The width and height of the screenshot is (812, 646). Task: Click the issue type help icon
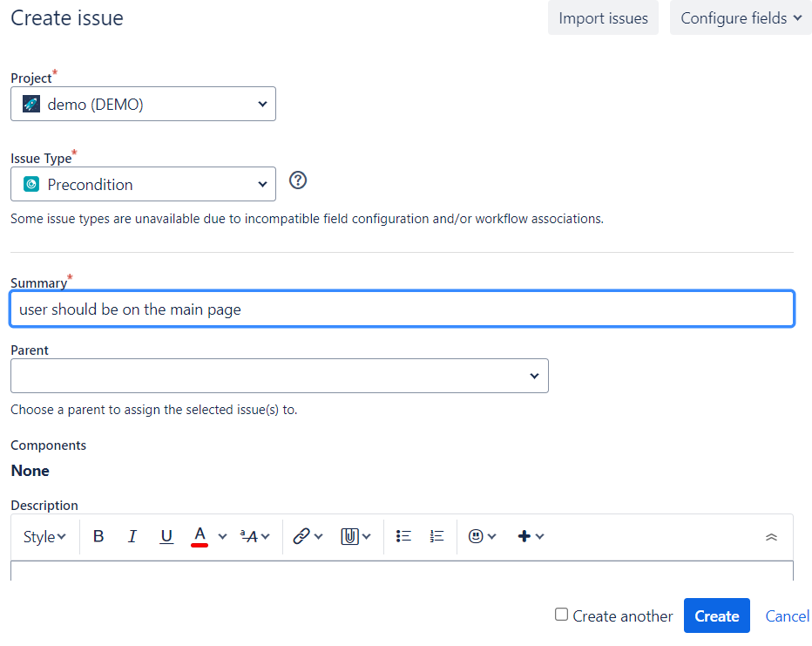(x=298, y=180)
